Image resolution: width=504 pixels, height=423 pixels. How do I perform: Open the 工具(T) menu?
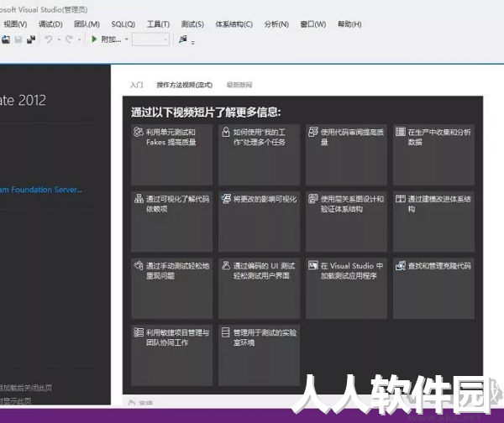tap(158, 24)
